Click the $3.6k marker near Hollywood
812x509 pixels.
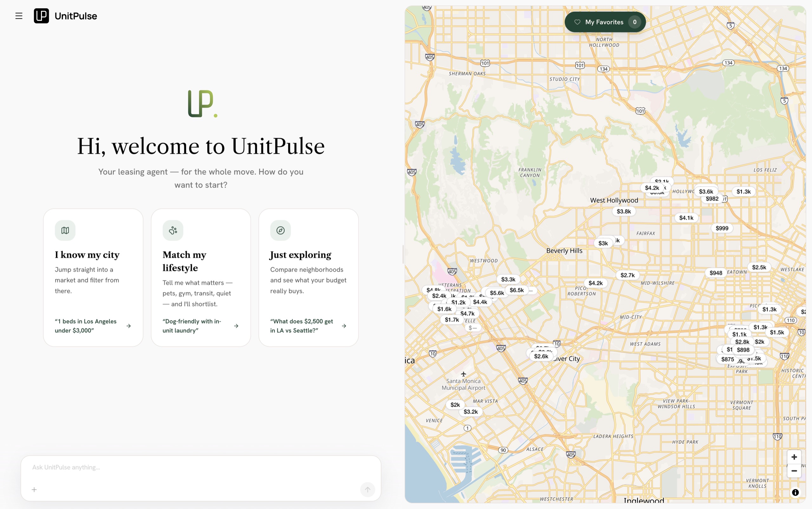point(706,192)
